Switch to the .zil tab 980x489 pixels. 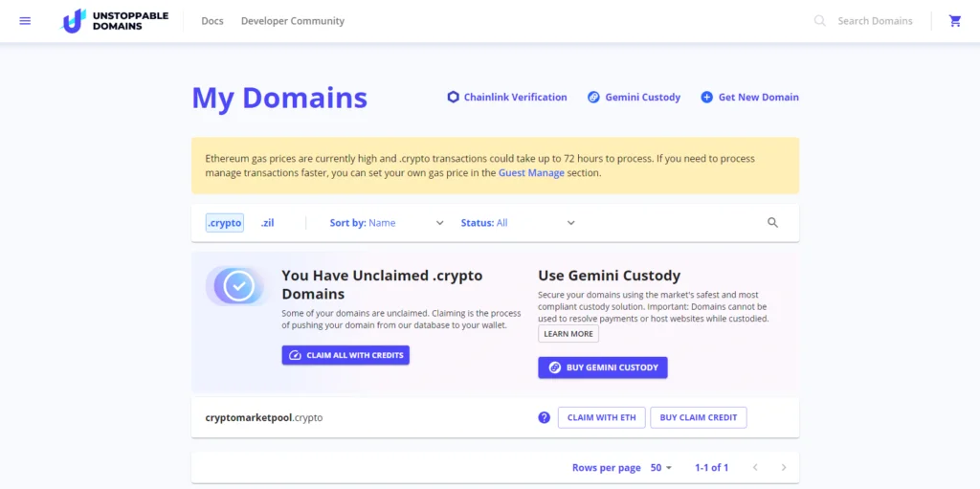click(268, 223)
